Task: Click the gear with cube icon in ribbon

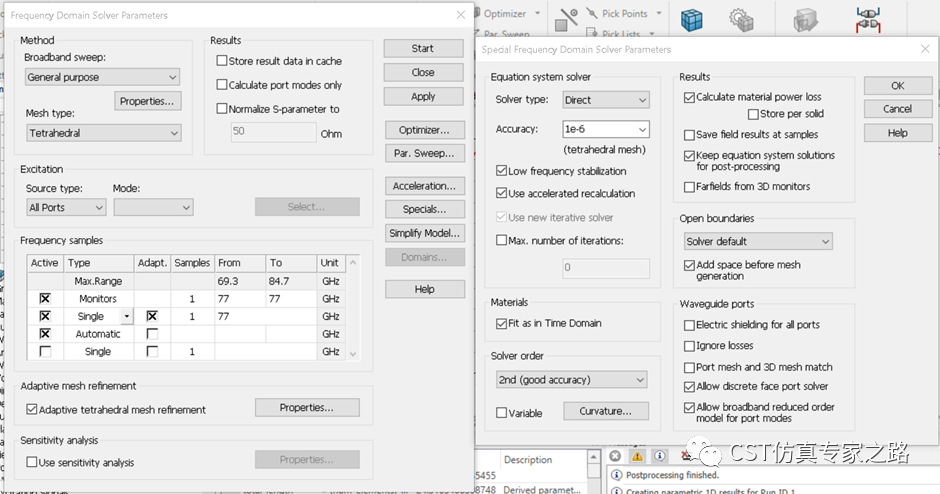Action: pos(741,20)
